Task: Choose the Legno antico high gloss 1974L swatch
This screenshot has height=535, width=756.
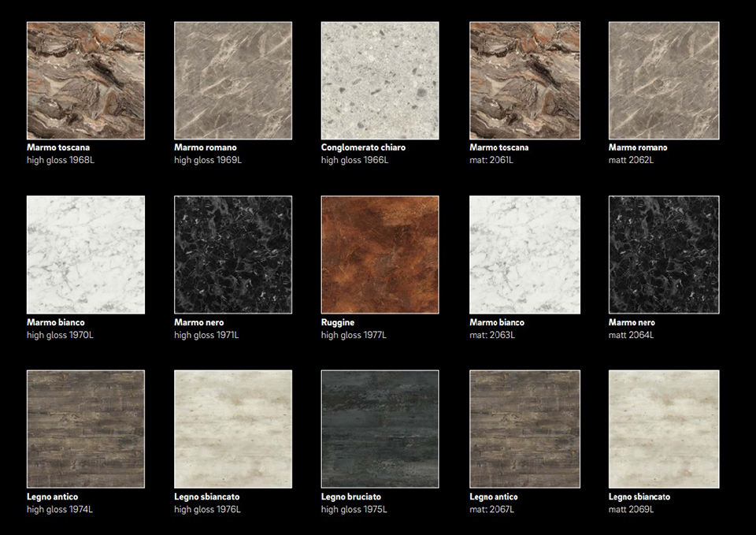Action: (x=86, y=429)
